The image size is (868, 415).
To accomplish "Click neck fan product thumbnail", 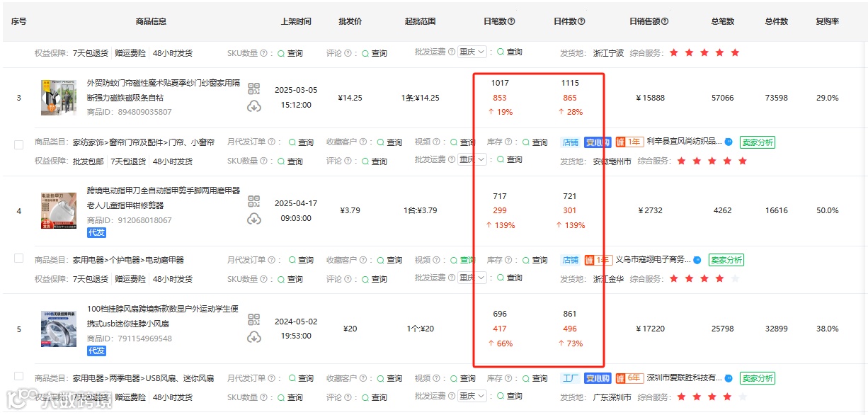I will (59, 329).
